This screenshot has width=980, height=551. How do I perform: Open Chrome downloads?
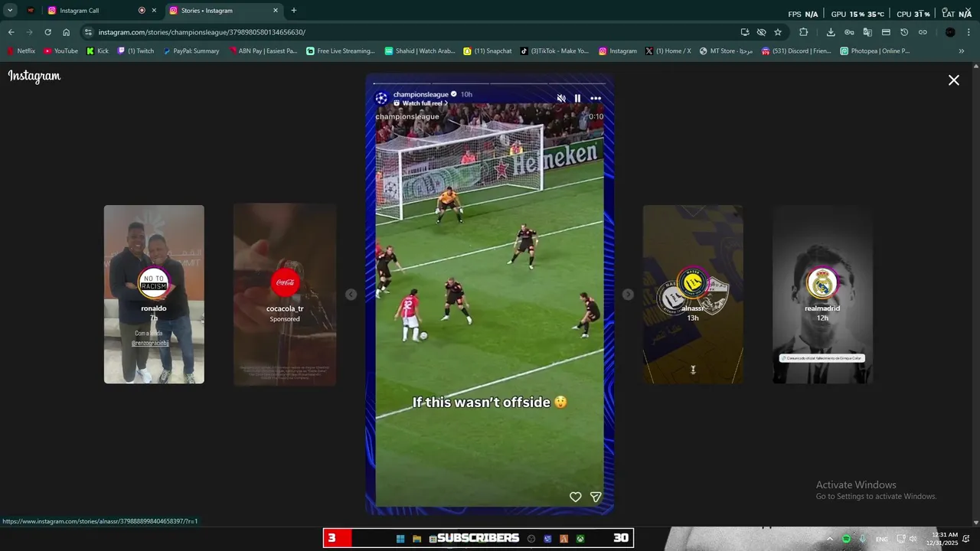(x=831, y=32)
